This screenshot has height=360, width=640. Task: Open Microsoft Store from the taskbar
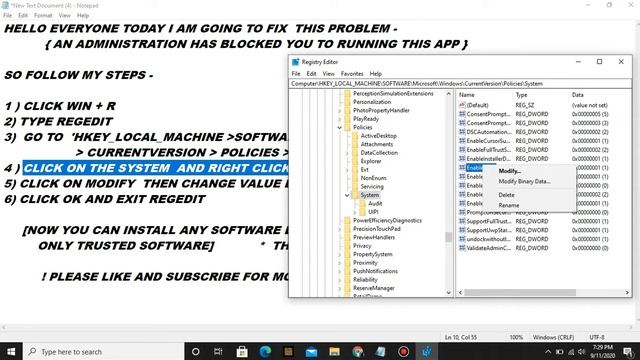click(x=242, y=351)
